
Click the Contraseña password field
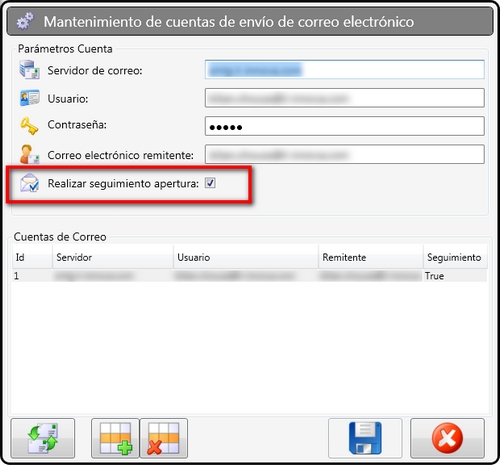345,126
